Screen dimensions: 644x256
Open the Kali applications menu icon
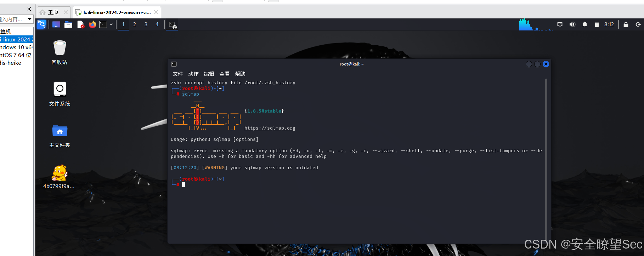click(41, 24)
